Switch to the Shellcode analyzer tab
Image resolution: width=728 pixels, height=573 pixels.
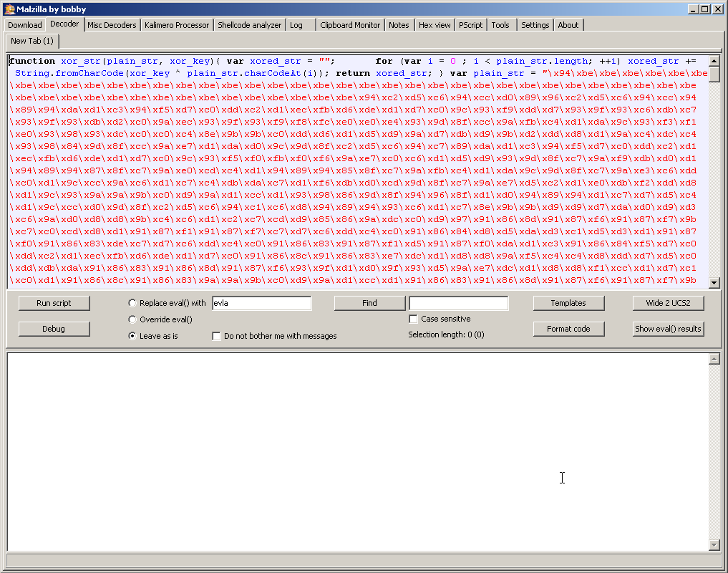pyautogui.click(x=249, y=25)
